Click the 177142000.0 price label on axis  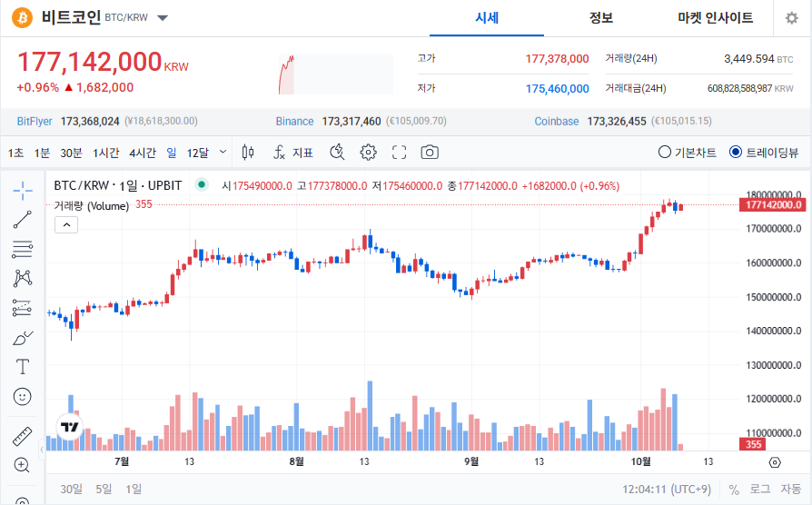click(x=772, y=204)
